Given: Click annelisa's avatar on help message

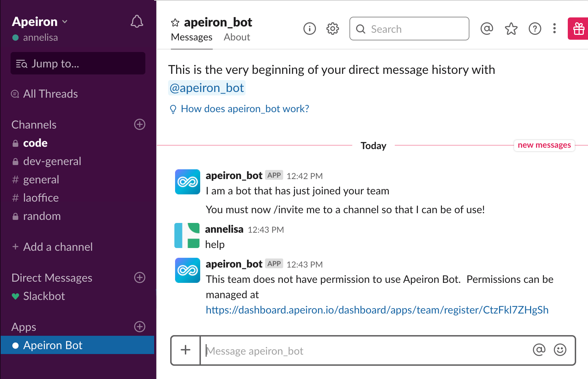Looking at the screenshot, I should click(x=187, y=235).
